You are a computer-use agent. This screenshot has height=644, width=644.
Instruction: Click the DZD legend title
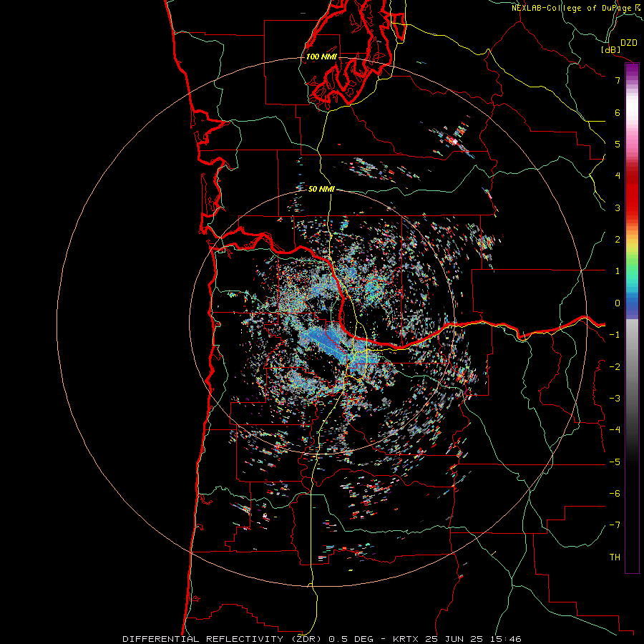click(629, 43)
